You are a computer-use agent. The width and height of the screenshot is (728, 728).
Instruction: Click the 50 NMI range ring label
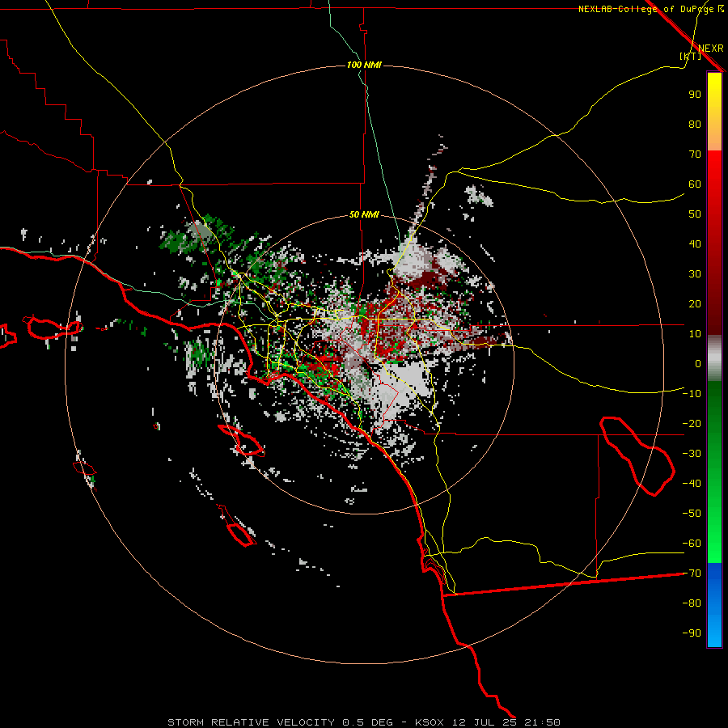coord(364,214)
